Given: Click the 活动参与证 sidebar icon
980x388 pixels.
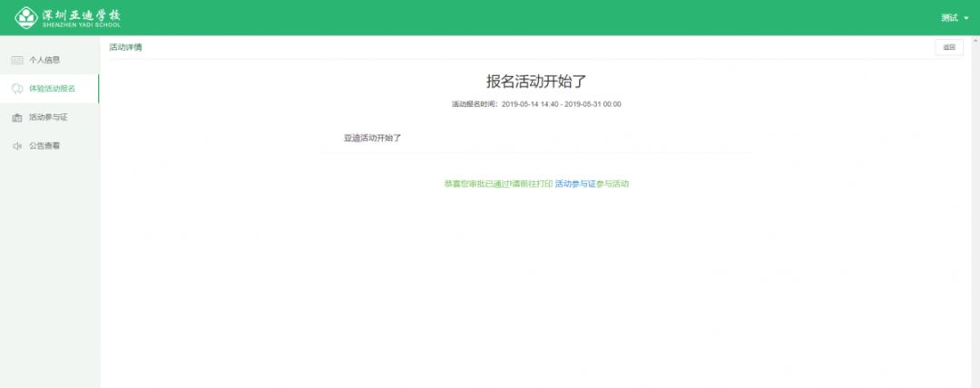Looking at the screenshot, I should point(17,118).
